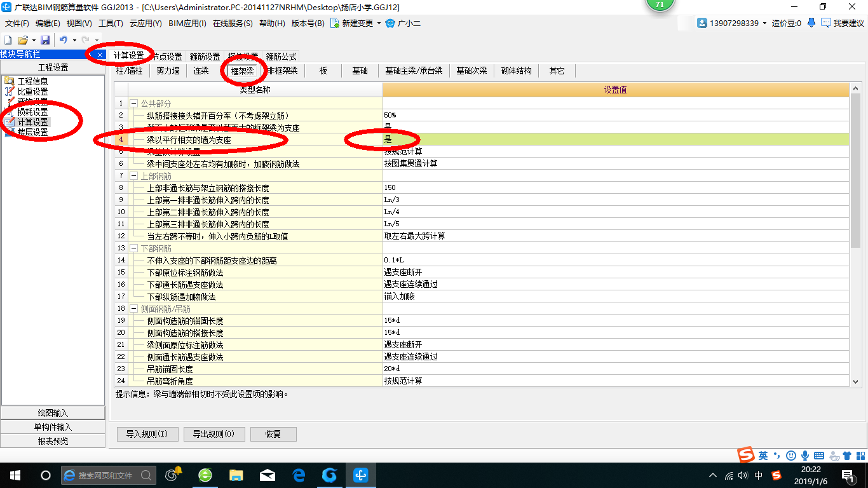Click the Open folder toolbar icon
The image size is (868, 488).
point(22,40)
